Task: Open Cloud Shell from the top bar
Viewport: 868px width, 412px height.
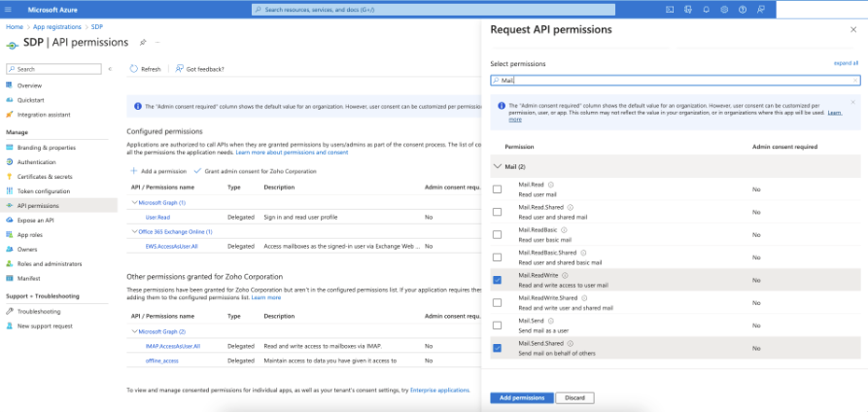Action: tap(671, 9)
